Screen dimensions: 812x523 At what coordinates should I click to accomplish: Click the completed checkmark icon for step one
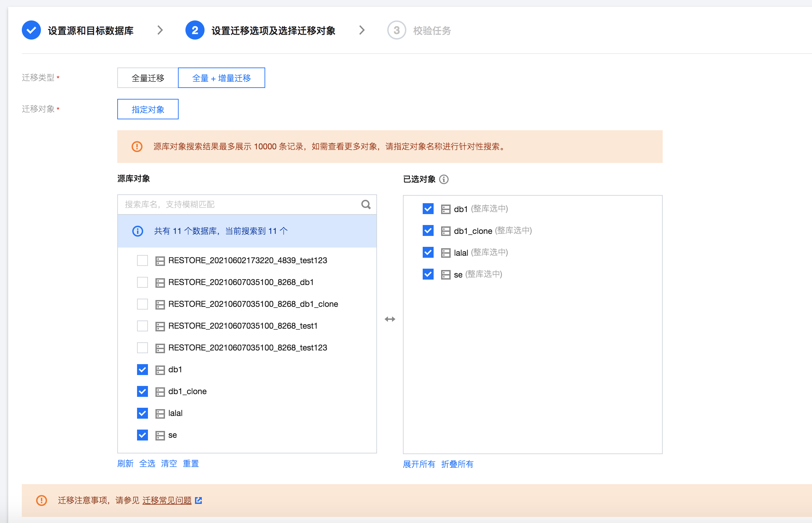[31, 30]
